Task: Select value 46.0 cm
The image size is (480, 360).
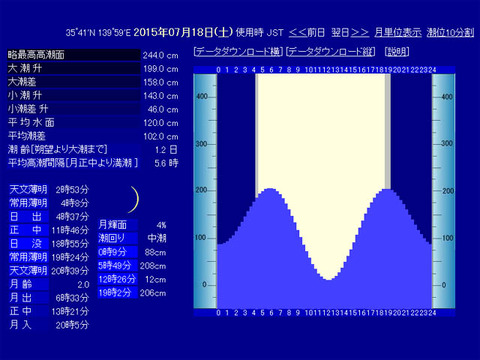Action: [163, 109]
